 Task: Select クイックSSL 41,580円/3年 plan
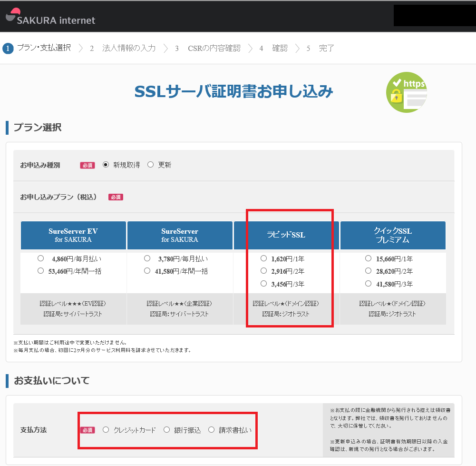click(368, 284)
